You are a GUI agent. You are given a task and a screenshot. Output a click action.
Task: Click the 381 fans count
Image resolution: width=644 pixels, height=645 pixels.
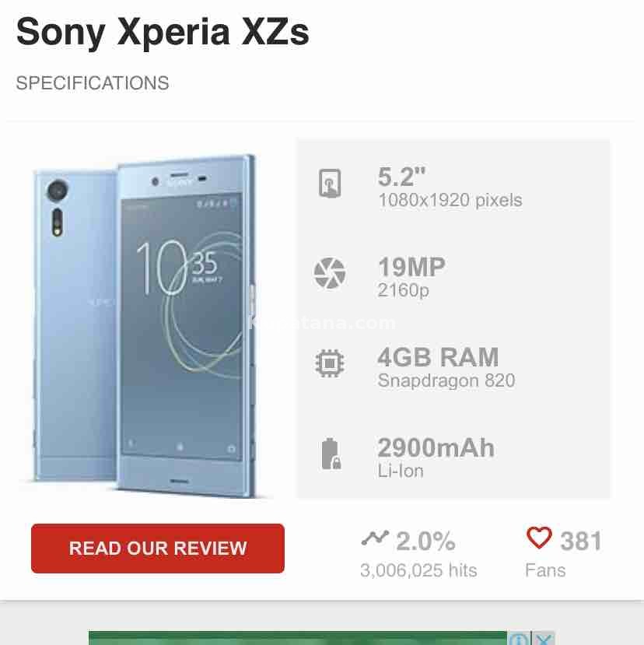581,541
